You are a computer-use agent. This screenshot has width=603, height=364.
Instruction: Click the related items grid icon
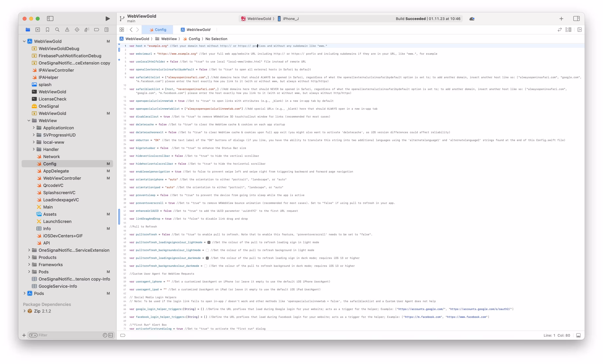coord(122,30)
